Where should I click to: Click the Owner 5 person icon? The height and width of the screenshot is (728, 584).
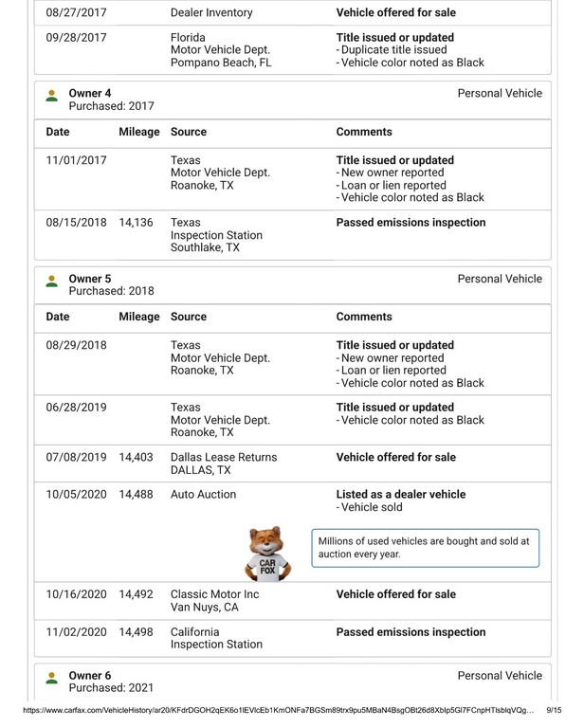point(52,280)
